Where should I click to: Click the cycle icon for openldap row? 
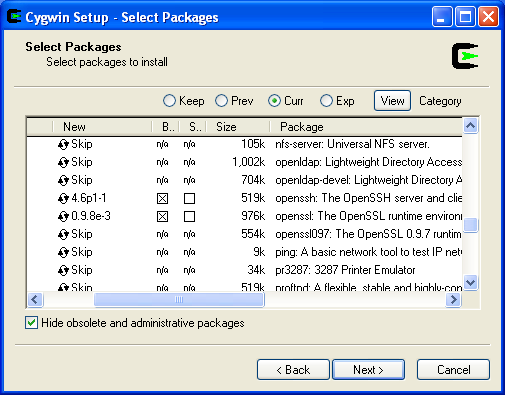[63, 163]
